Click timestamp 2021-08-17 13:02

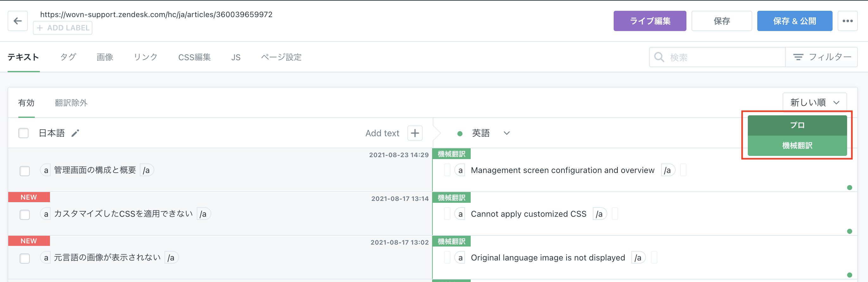point(399,242)
